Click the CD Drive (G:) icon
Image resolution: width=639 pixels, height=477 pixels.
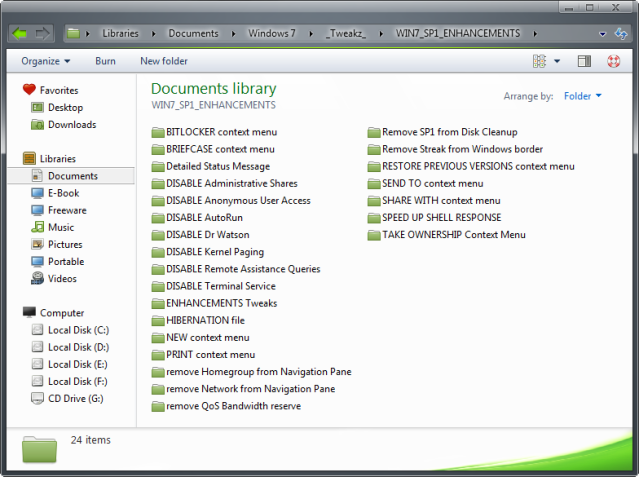coord(37,398)
